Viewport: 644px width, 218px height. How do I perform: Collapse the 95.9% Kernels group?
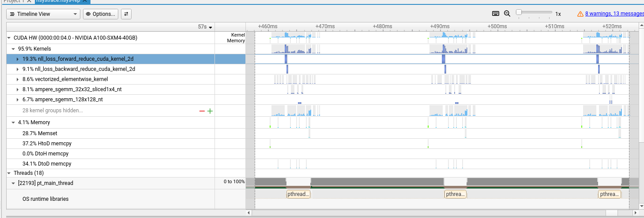(x=14, y=49)
